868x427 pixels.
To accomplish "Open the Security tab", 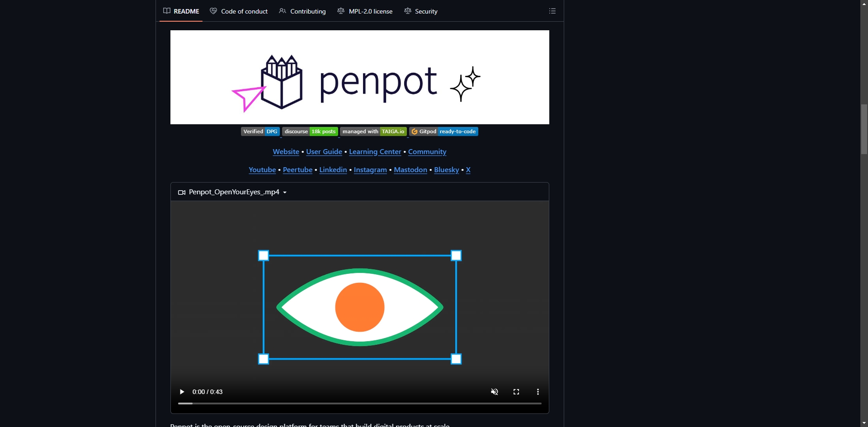I will pyautogui.click(x=421, y=11).
